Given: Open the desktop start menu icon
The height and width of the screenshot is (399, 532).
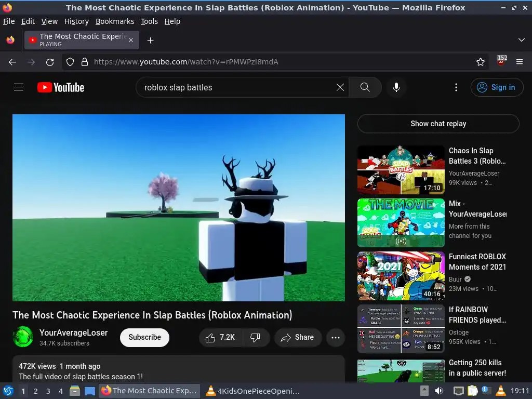Looking at the screenshot, I should click(x=8, y=391).
